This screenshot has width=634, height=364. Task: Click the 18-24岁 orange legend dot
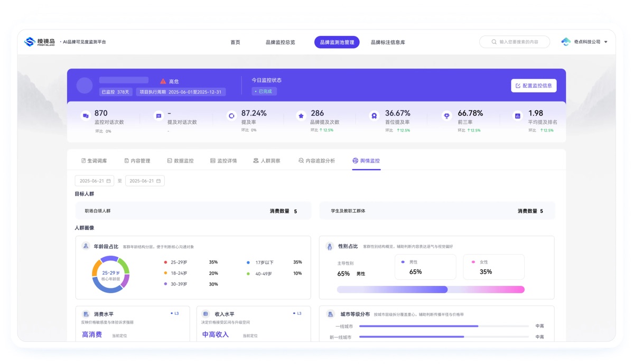(x=165, y=273)
